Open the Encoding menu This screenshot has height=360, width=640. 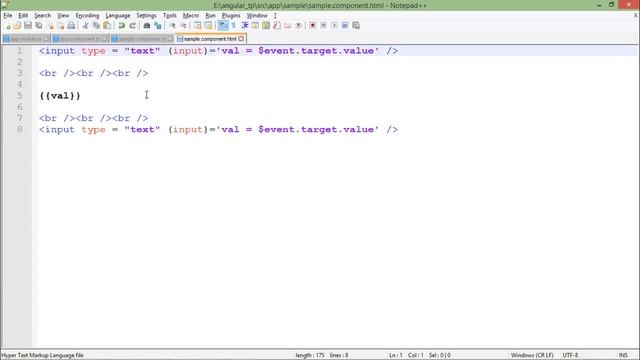coord(87,16)
